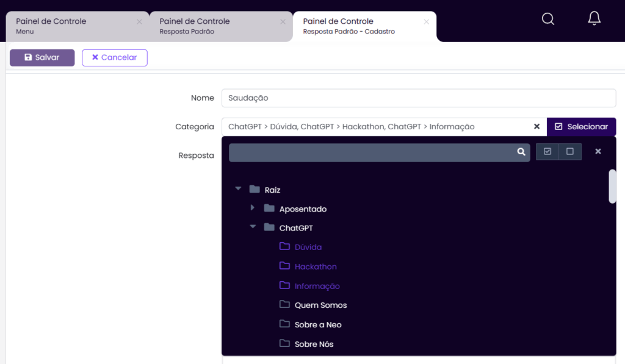Viewport: 625px width, 364px height.
Task: Click the search icon in the category filter
Action: [521, 152]
